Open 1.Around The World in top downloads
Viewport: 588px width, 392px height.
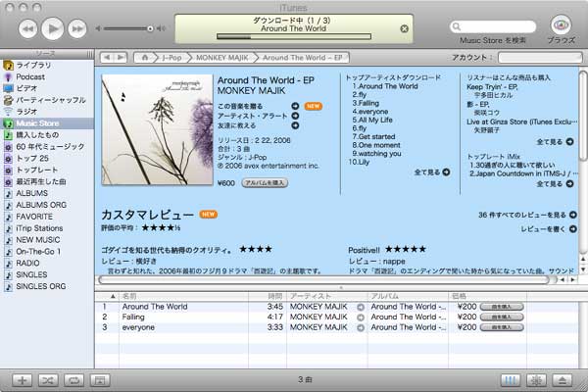385,86
